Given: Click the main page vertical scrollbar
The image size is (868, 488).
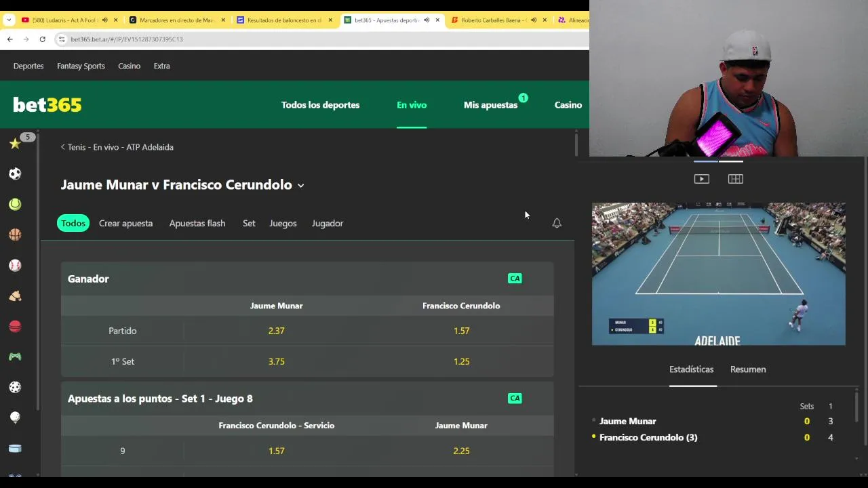Looking at the screenshot, I should tap(576, 144).
